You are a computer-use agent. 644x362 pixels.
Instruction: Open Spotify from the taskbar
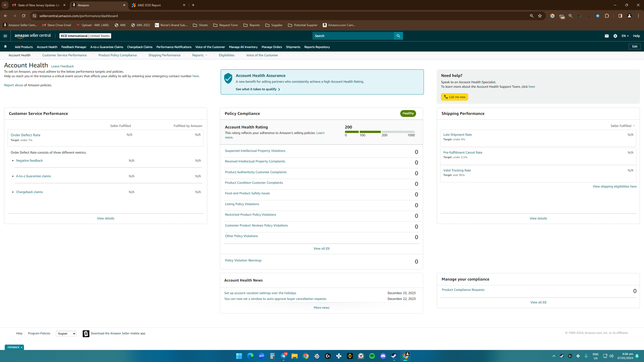[x=372, y=356]
